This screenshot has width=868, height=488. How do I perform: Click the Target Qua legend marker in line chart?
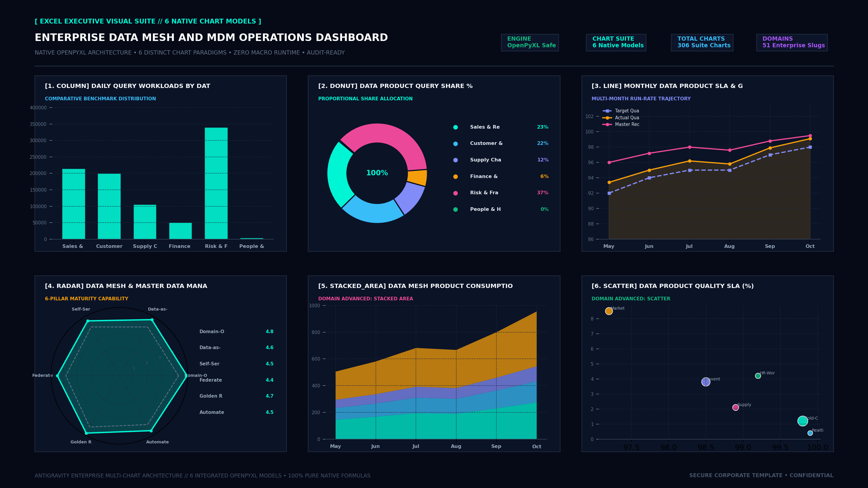607,111
